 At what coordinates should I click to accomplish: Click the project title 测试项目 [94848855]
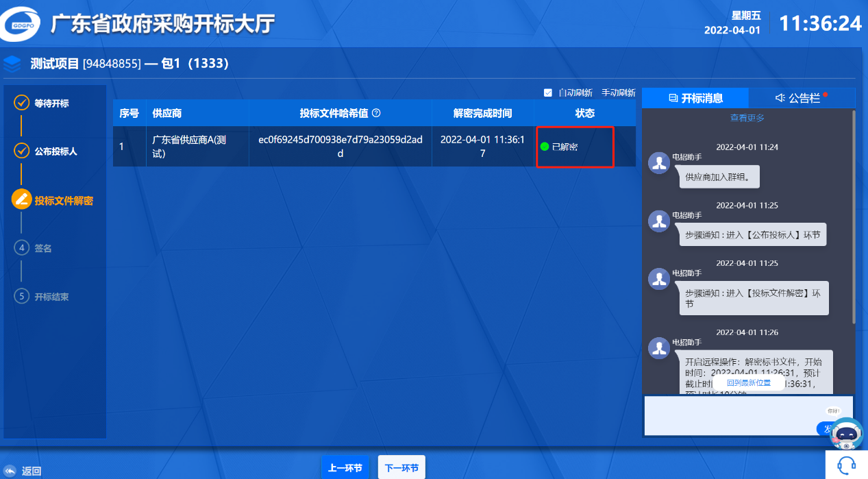pos(86,64)
